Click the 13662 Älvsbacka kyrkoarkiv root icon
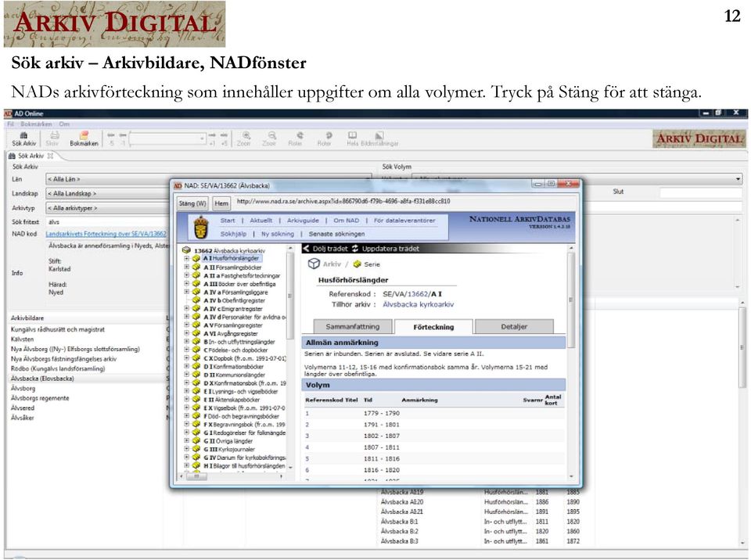The width and height of the screenshot is (751, 560). click(186, 250)
